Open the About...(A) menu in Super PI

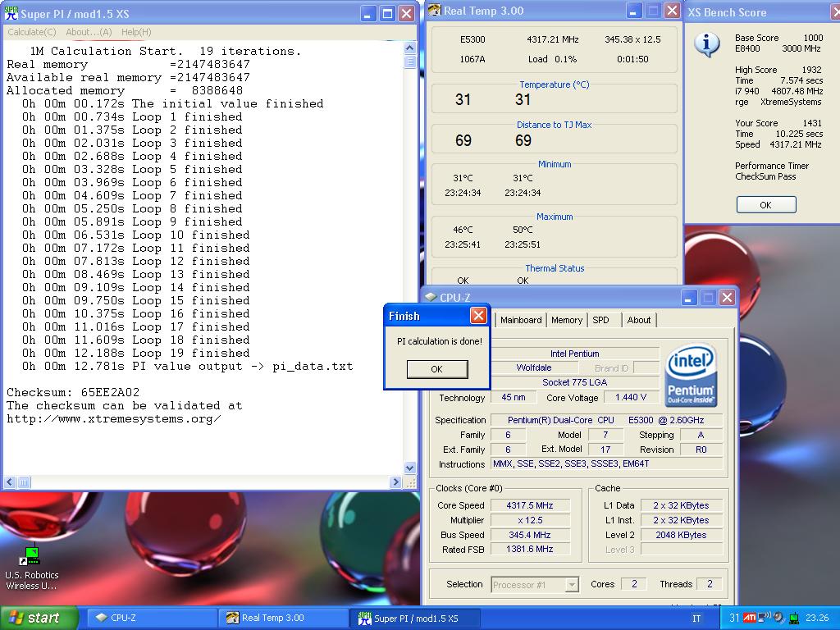point(89,32)
